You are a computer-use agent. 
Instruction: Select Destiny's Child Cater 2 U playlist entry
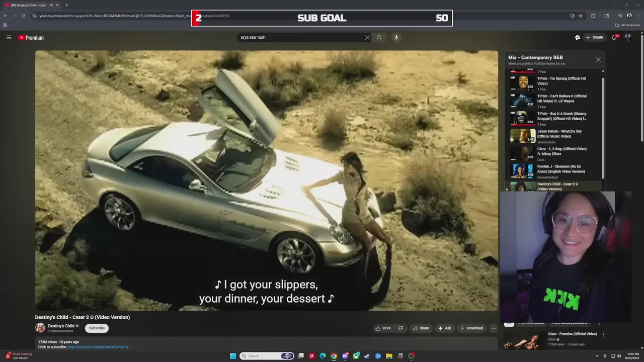[x=553, y=186]
